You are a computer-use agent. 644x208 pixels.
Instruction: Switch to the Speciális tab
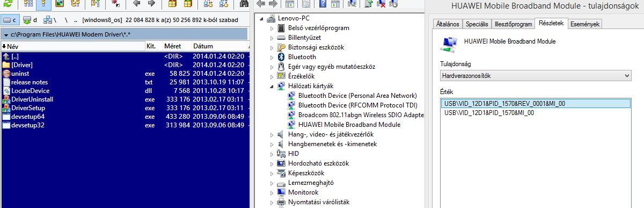[477, 24]
